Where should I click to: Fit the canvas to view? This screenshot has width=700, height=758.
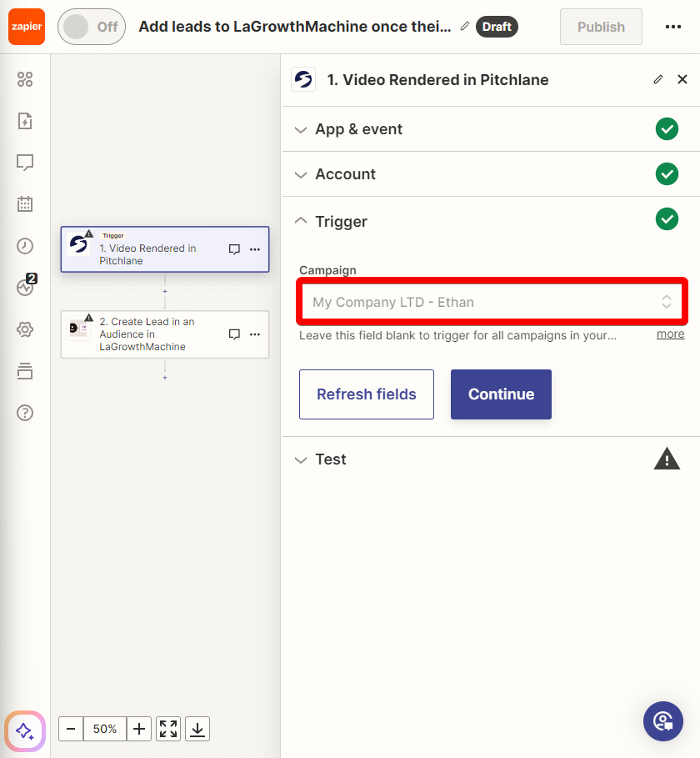point(168,729)
